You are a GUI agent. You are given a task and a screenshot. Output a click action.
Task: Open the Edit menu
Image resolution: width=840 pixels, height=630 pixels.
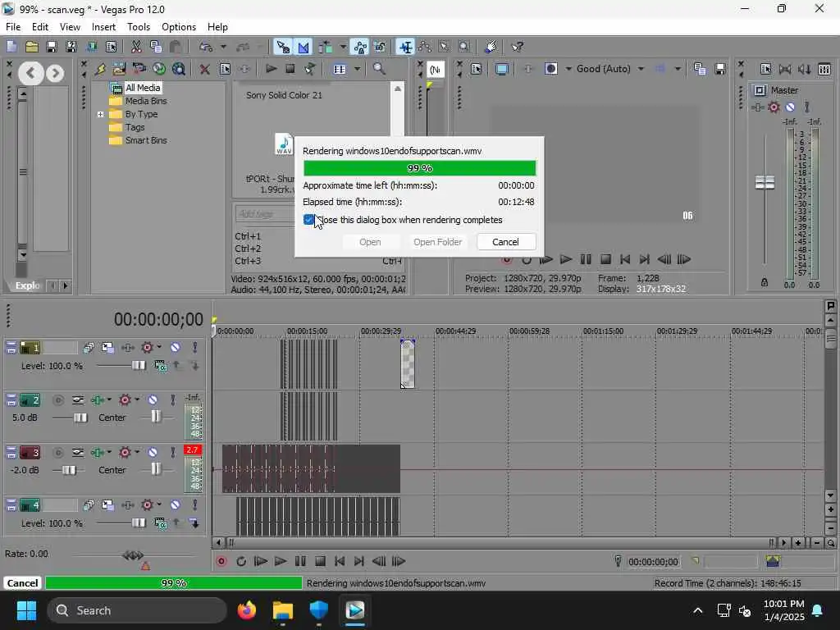pos(40,27)
